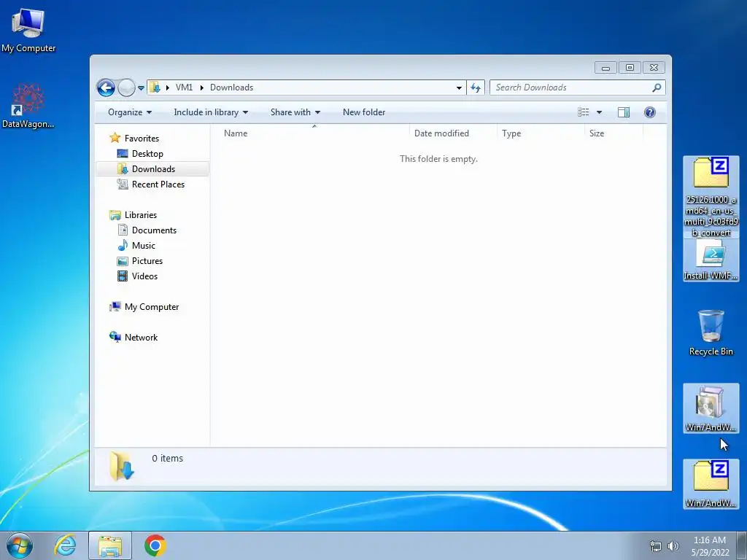Open the Organize menu
The height and width of the screenshot is (560, 747).
130,112
